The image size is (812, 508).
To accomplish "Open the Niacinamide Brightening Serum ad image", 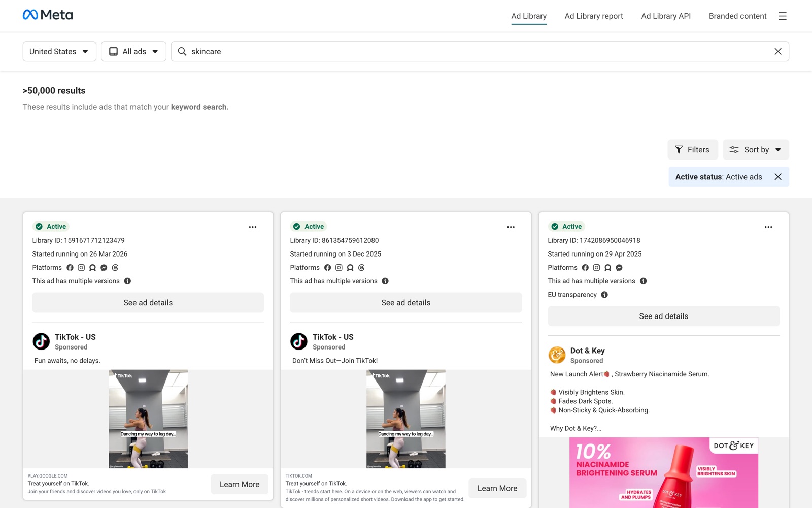I will click(x=664, y=472).
